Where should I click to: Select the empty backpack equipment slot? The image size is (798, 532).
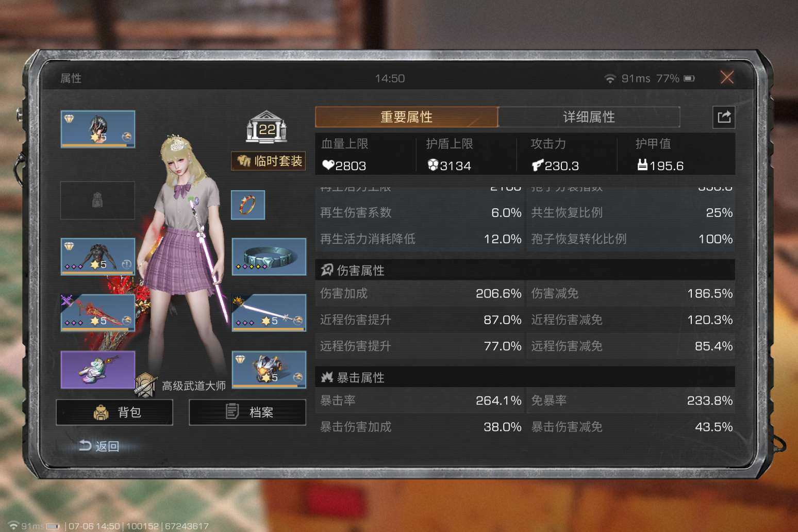pos(98,200)
